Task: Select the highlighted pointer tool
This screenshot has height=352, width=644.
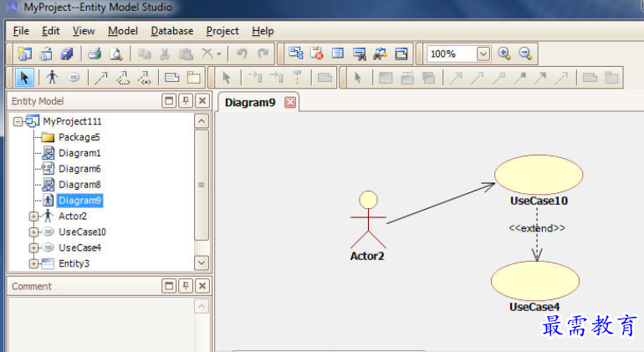Action: (x=24, y=77)
